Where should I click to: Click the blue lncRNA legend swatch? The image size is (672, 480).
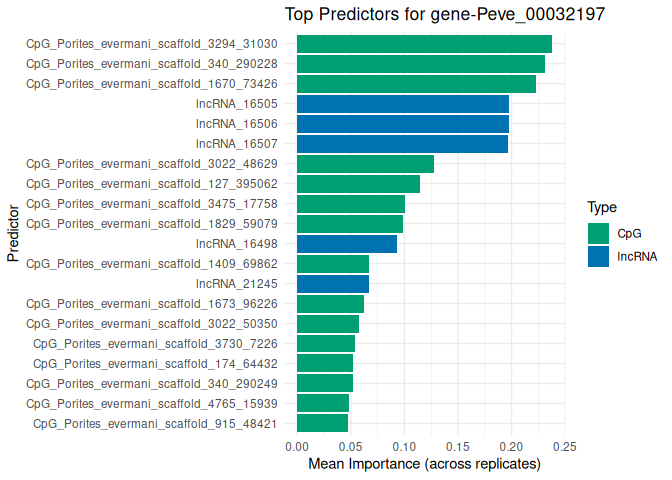point(598,256)
